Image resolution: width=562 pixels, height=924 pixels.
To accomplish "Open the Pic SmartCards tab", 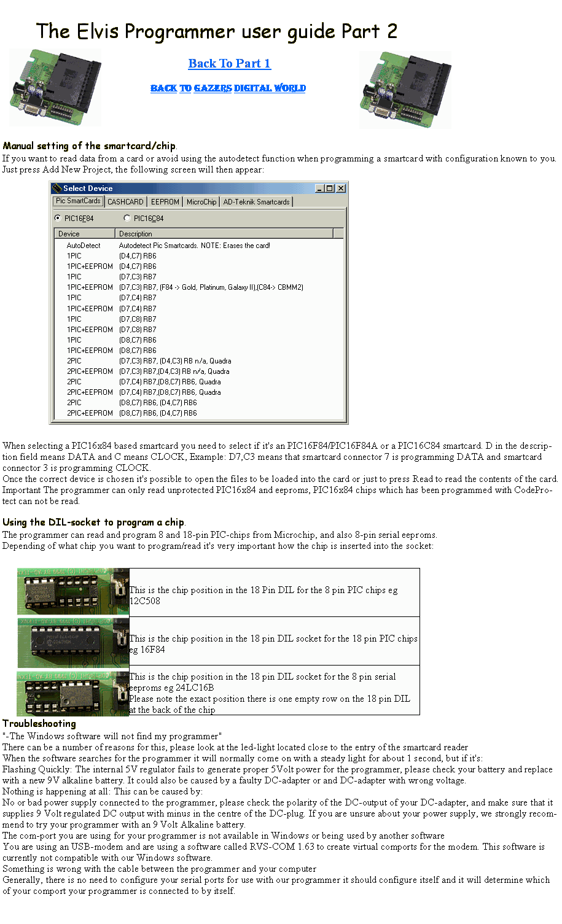I will click(x=78, y=201).
